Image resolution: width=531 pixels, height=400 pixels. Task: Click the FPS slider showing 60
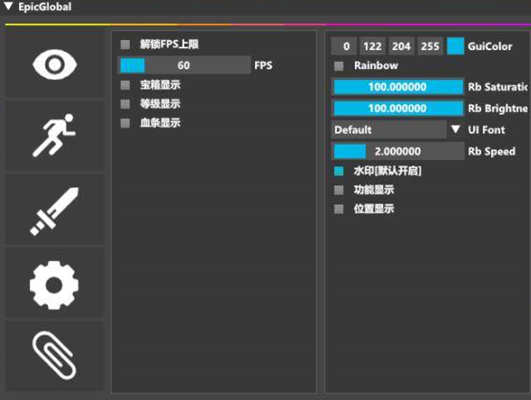[184, 65]
